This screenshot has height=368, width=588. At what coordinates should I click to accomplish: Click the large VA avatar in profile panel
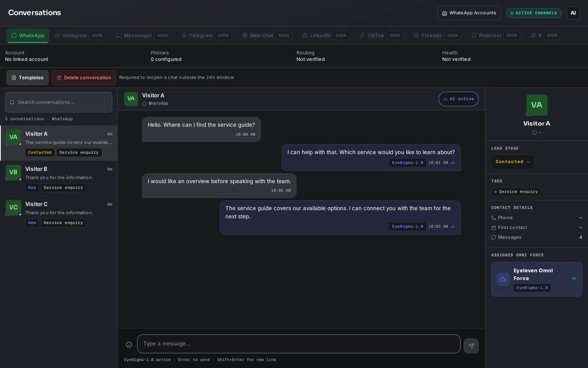537,105
